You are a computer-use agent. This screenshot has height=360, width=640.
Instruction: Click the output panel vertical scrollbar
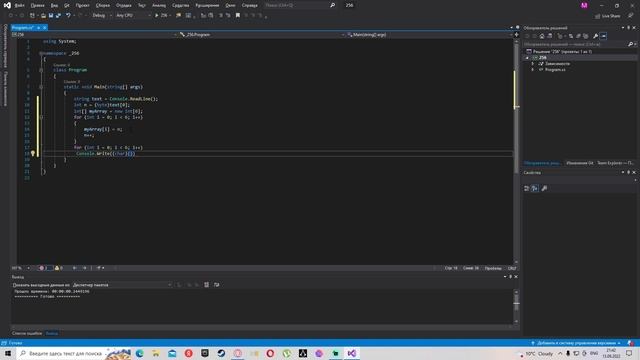coord(516,306)
